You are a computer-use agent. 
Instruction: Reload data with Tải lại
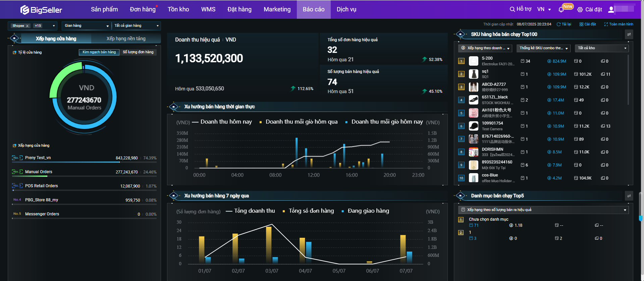click(564, 24)
